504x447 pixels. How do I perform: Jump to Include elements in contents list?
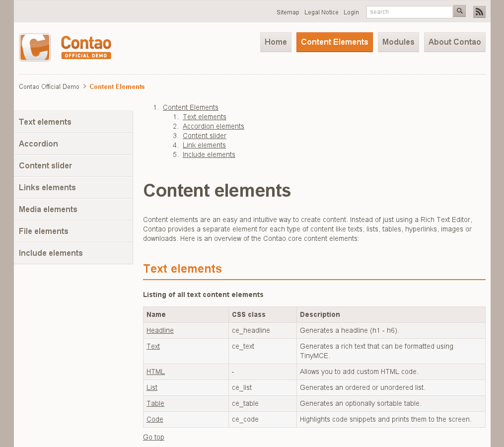point(209,154)
